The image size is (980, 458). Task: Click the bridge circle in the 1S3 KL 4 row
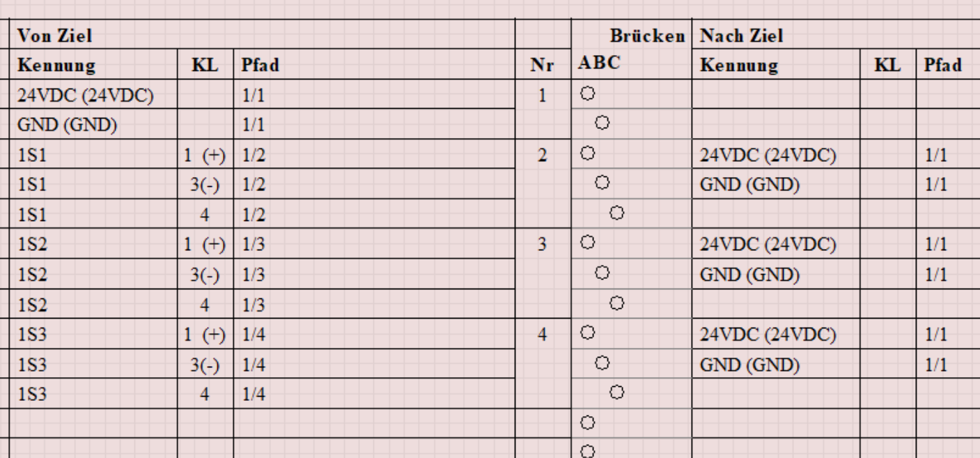(x=616, y=393)
